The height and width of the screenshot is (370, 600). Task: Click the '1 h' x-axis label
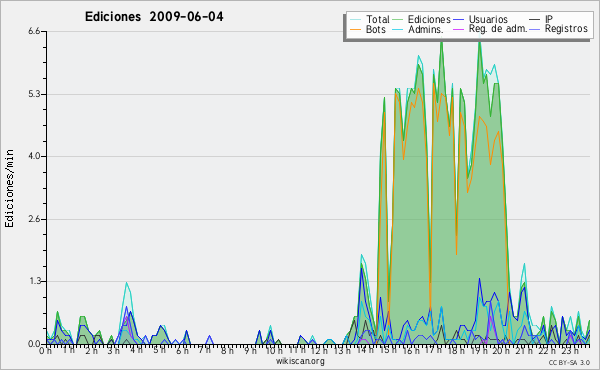click(68, 351)
